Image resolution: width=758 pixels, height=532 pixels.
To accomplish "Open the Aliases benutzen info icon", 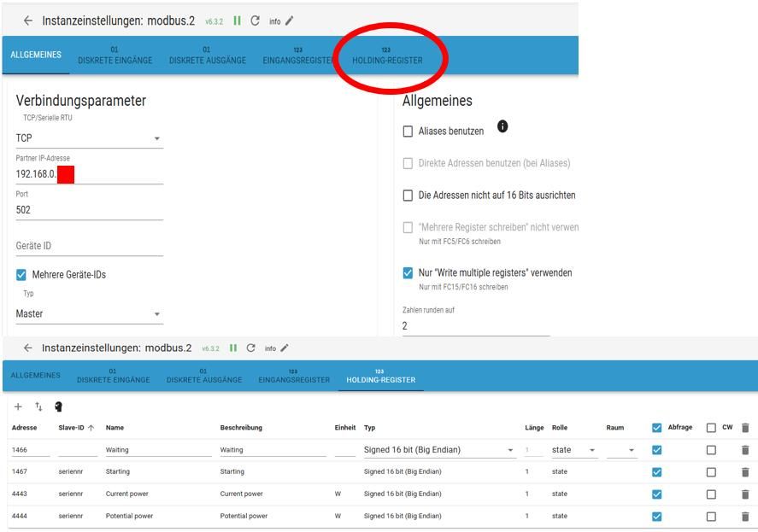I will point(502,126).
